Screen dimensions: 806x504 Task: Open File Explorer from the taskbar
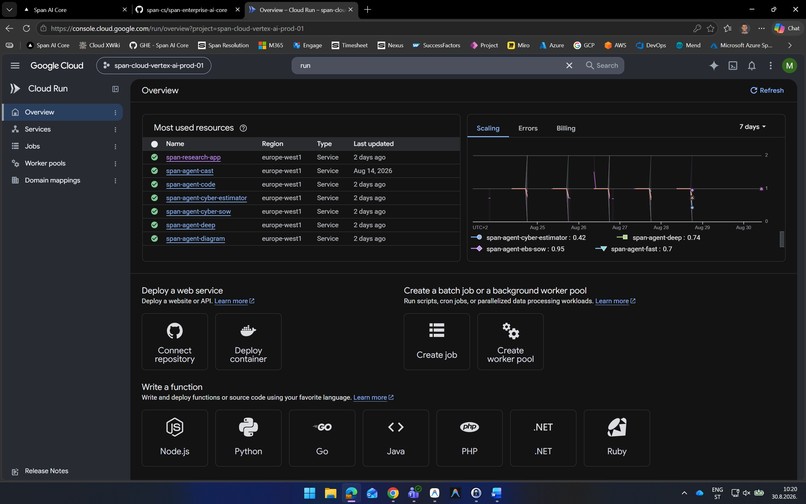click(x=331, y=493)
